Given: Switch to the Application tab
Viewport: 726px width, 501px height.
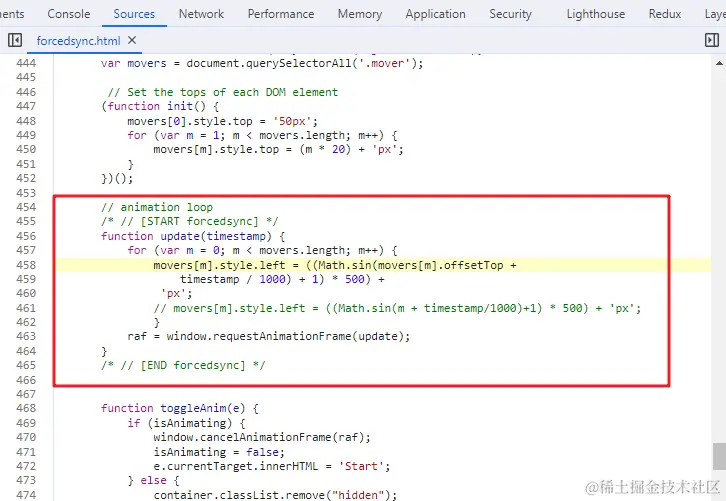Looking at the screenshot, I should (x=436, y=14).
